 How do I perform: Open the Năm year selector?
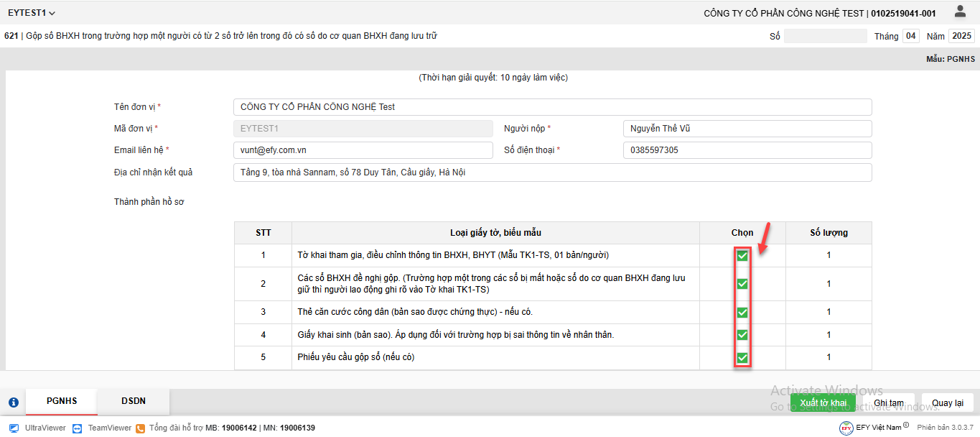[x=961, y=36]
